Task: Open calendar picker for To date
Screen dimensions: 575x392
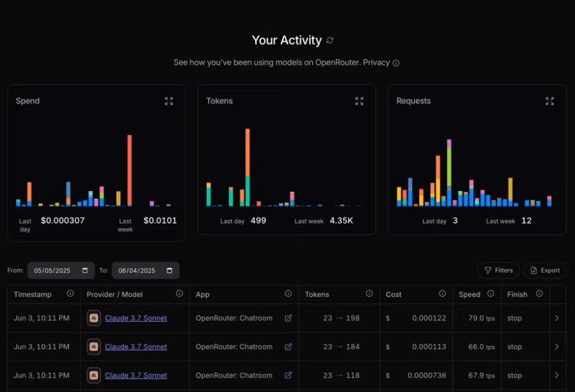Action: point(169,270)
